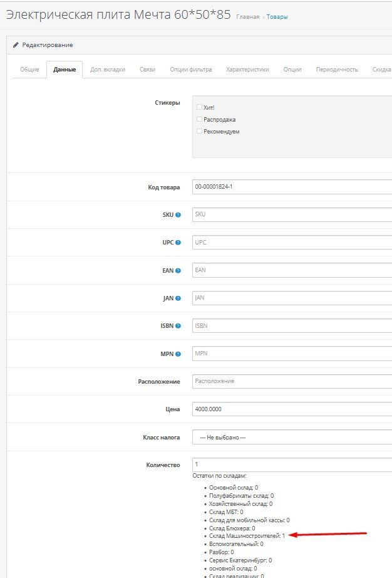Click the MPN help question icon

(178, 354)
